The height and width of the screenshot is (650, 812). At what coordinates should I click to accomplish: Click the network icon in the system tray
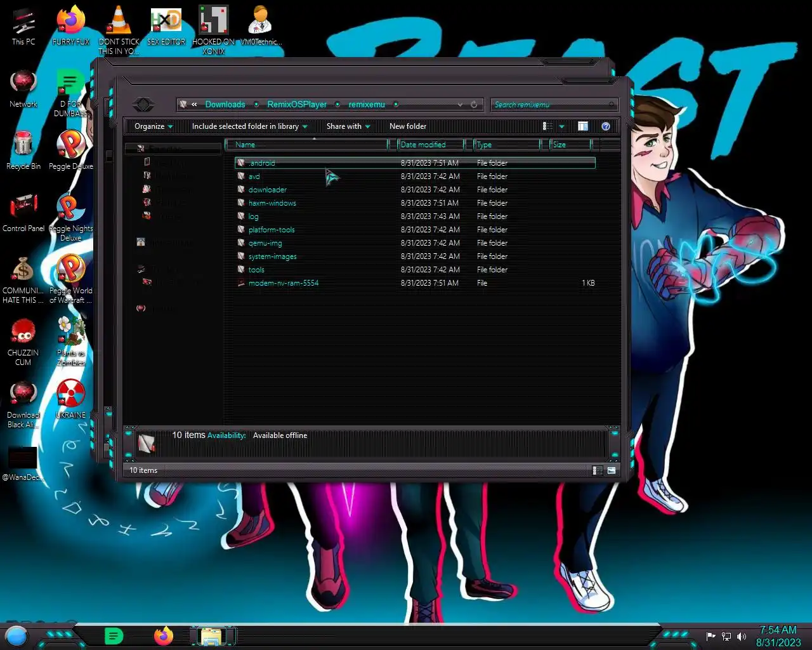pyautogui.click(x=726, y=636)
